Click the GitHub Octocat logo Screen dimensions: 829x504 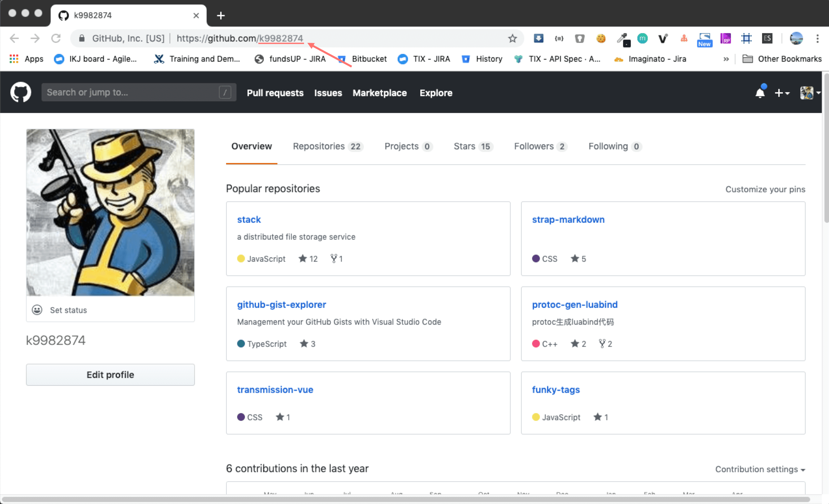pos(20,92)
